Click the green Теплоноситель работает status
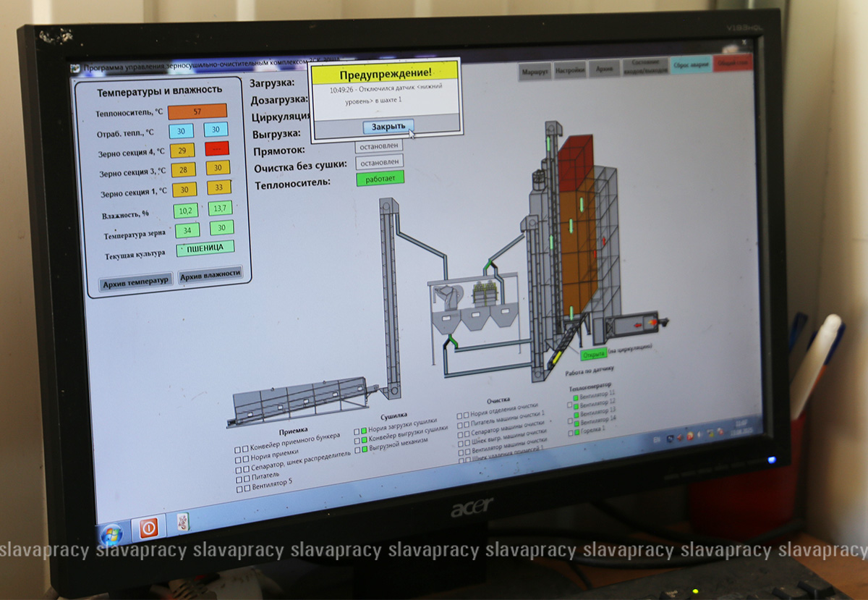The height and width of the screenshot is (600, 868). pyautogui.click(x=380, y=179)
